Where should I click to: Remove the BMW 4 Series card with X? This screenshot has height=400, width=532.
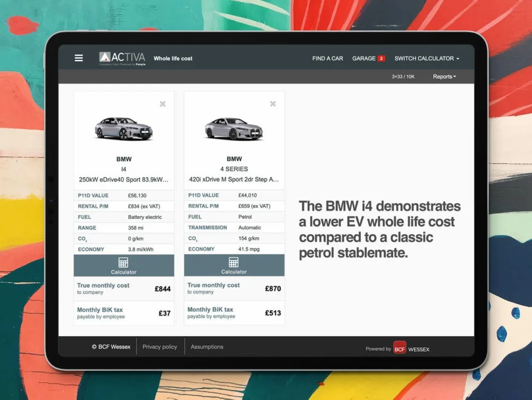[x=273, y=104]
